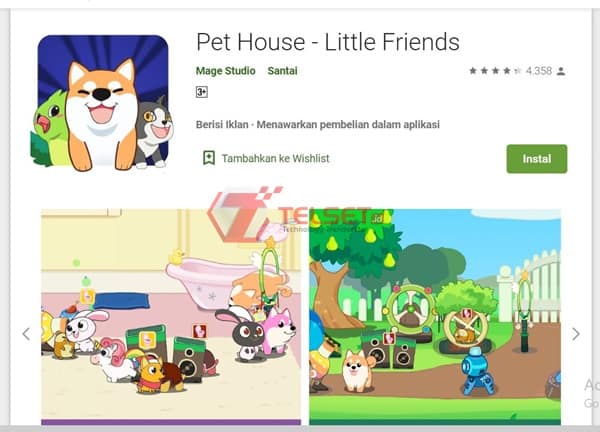Screen dimensions: 600x432
Task: Click the wishlist bookmark icon
Action: coord(209,158)
